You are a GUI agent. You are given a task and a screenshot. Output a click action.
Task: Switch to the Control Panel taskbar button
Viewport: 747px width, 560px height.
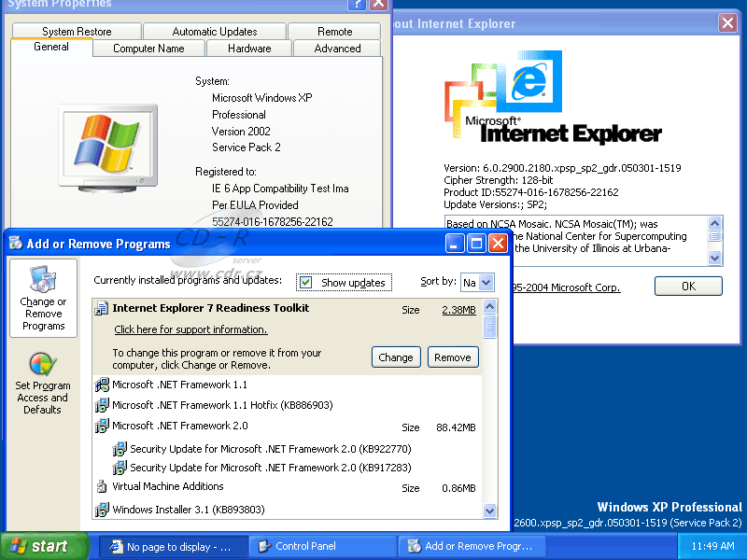pyautogui.click(x=323, y=546)
